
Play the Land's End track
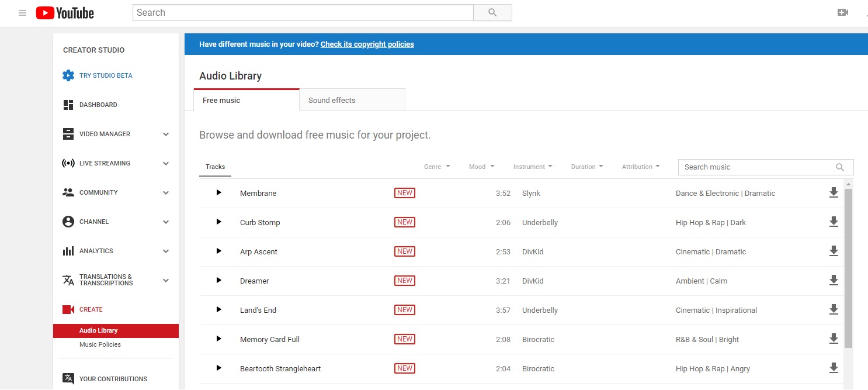click(218, 309)
